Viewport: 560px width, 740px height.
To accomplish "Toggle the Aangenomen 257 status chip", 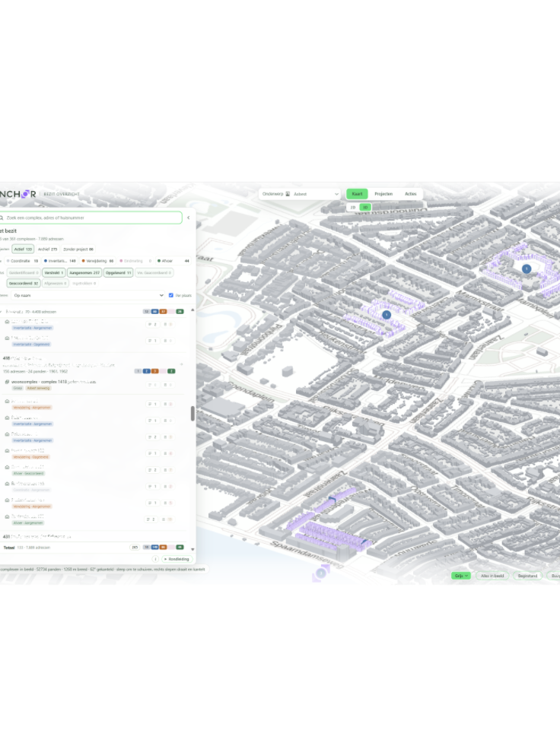I will coord(84,273).
